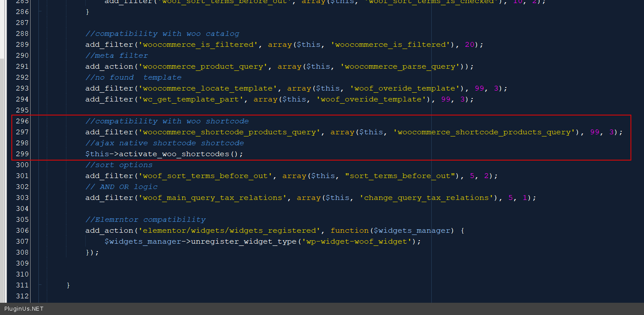Select line number 296 in the gutter
This screenshot has width=644, height=315.
pos(21,121)
